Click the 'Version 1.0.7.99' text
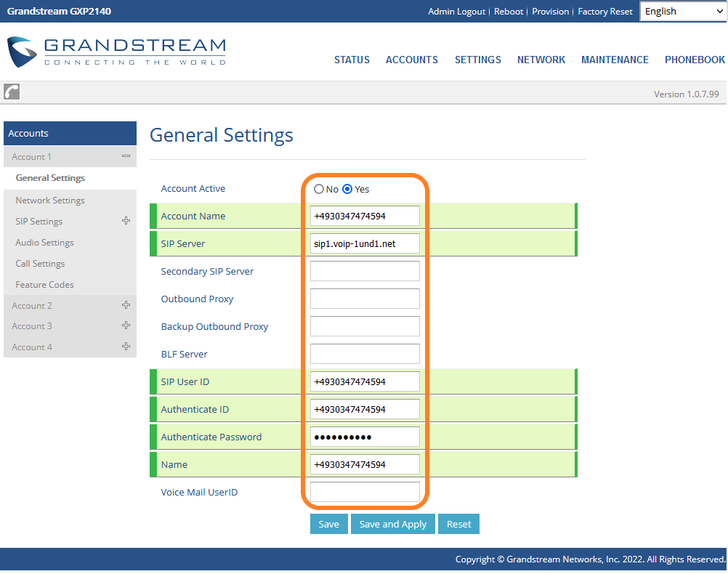 click(x=686, y=94)
